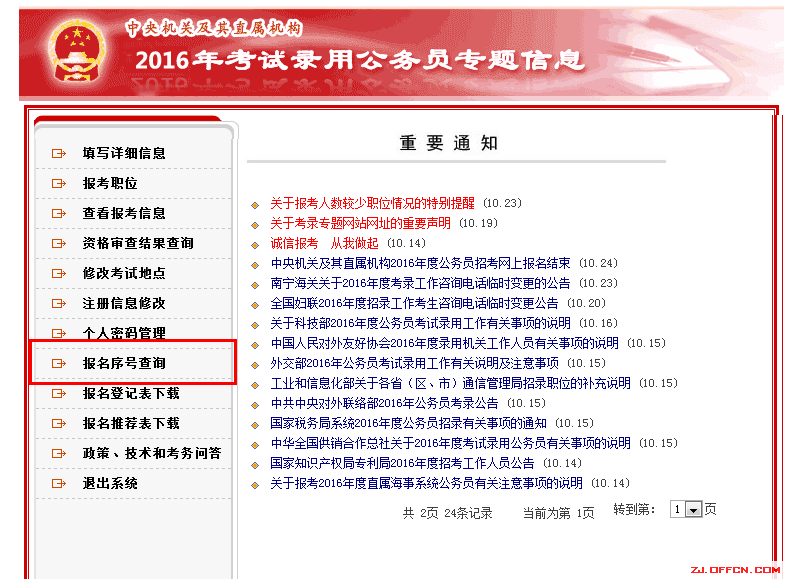Open 国家知识产权局专利局 recruitment notice
Screen dimensions: 786x579
pos(402,463)
